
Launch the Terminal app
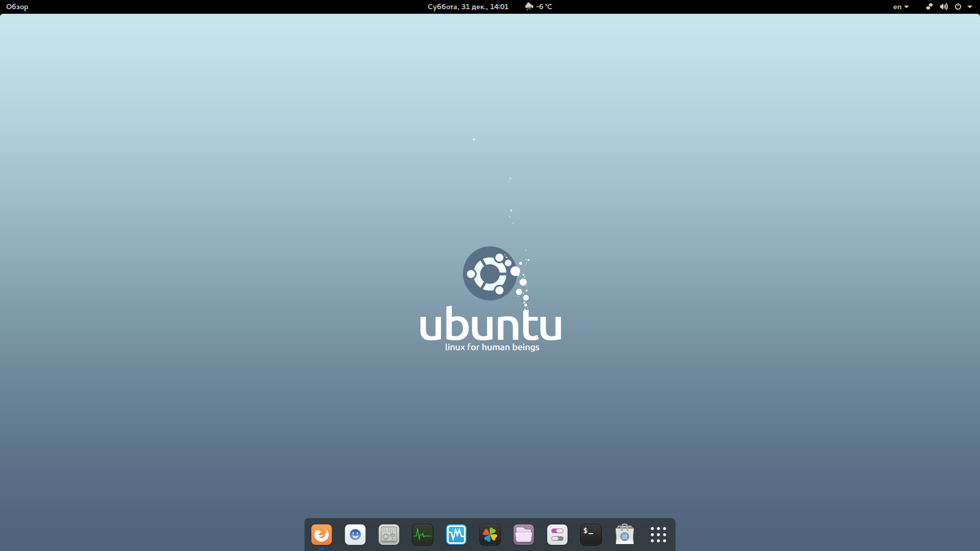click(x=591, y=535)
